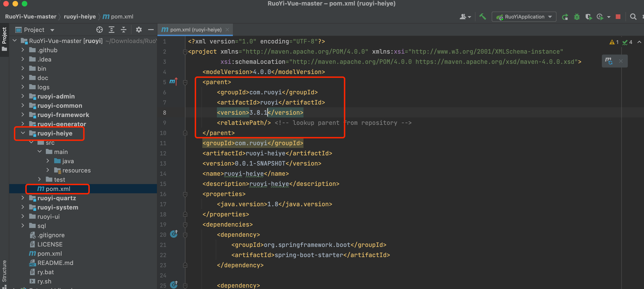Expand inspection widget arrow at top right

click(x=639, y=42)
